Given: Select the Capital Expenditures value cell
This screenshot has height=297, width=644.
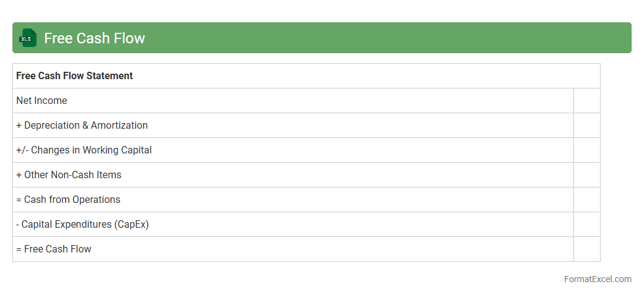Looking at the screenshot, I should pyautogui.click(x=586, y=224).
